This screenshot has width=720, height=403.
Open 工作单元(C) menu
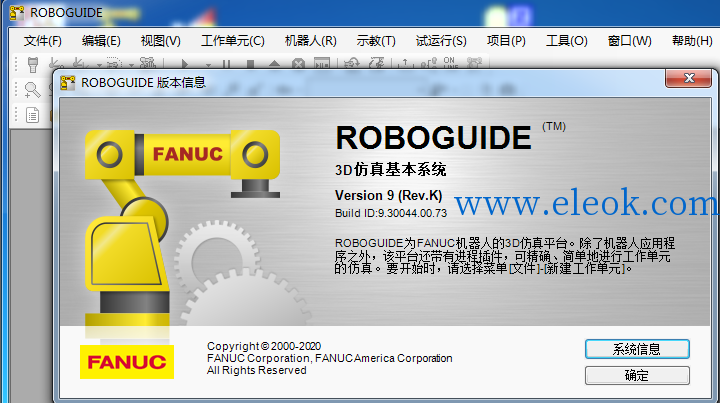pos(233,41)
